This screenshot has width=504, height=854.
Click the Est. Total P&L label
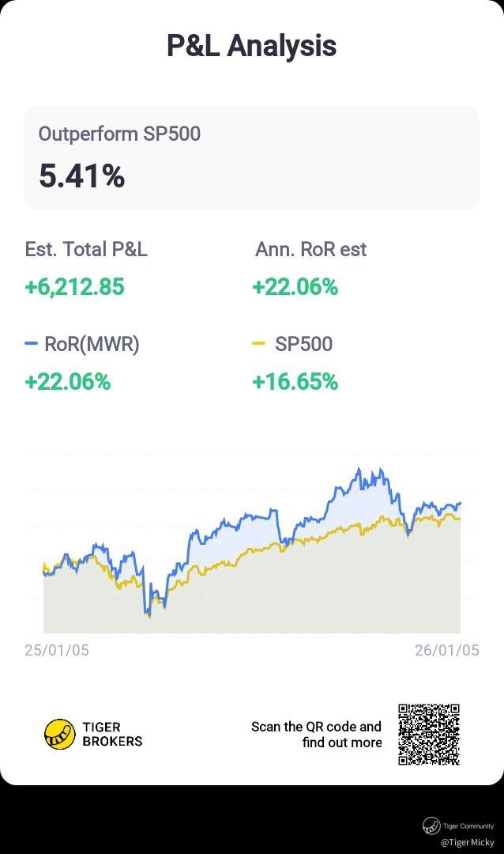pos(86,249)
